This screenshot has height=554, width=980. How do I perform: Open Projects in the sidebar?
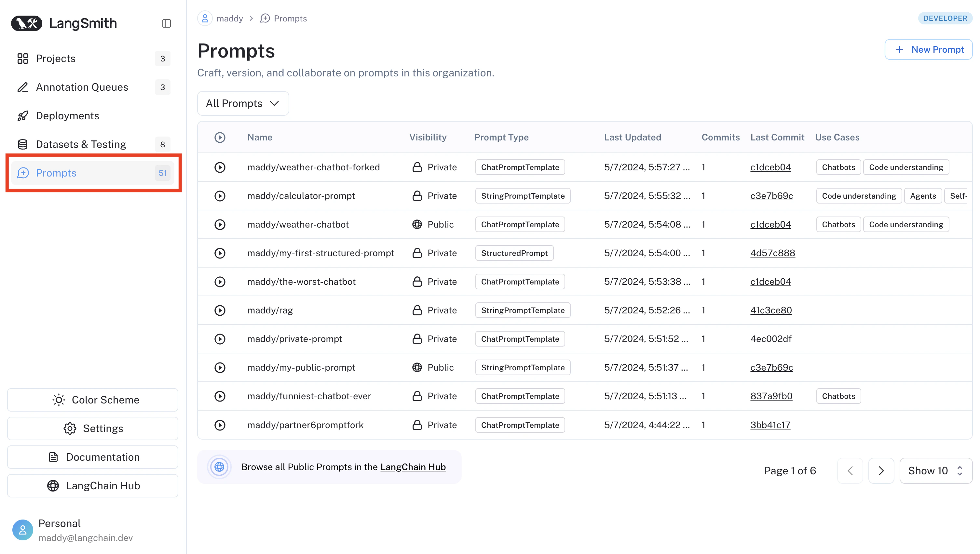click(x=56, y=59)
